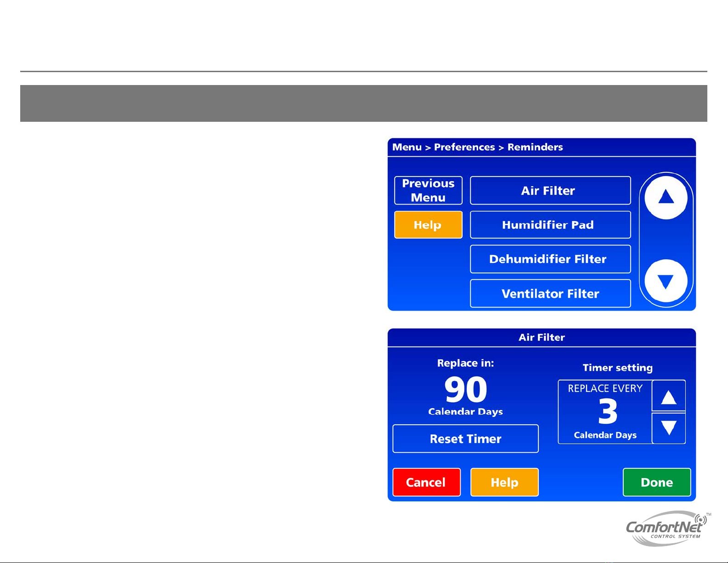The height and width of the screenshot is (563, 728).
Task: Choose the Dehumidifier Filter reminder
Action: click(x=550, y=259)
